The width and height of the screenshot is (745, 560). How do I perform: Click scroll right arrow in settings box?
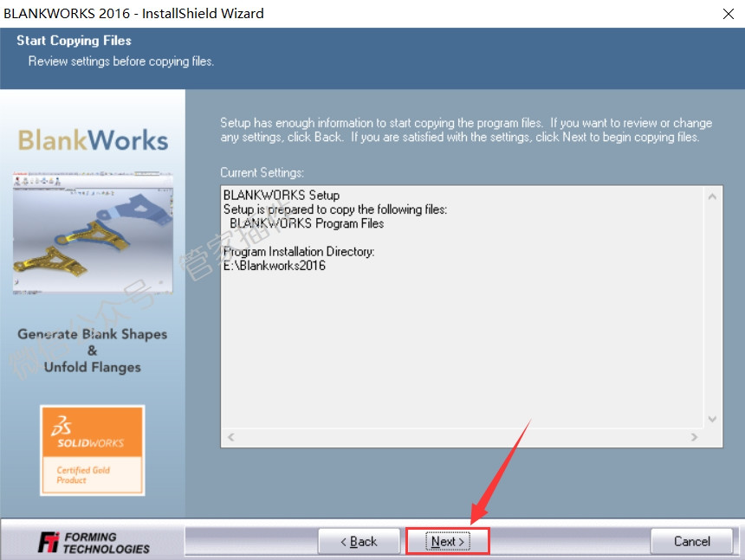coord(694,437)
